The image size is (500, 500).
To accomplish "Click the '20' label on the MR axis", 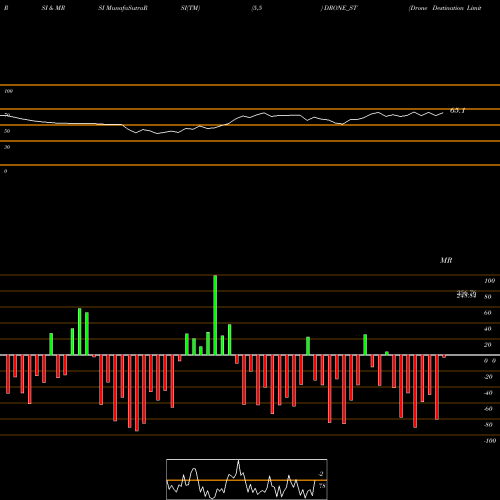I will [x=488, y=345].
